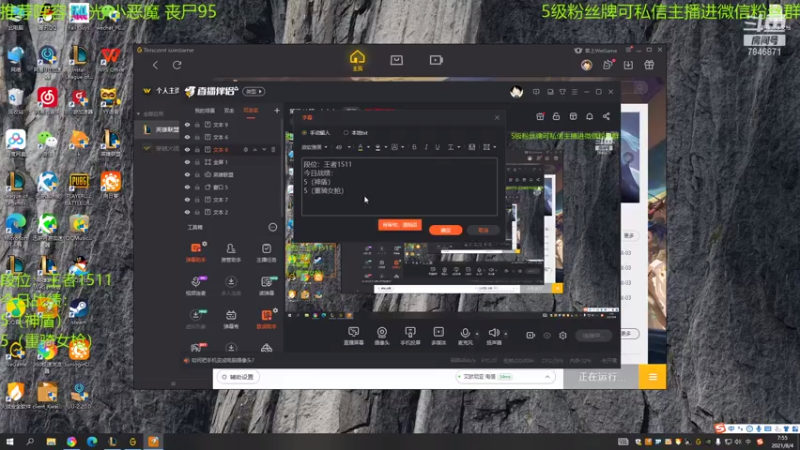Add 摄像头 camera source
800x450 pixels.
click(382, 336)
